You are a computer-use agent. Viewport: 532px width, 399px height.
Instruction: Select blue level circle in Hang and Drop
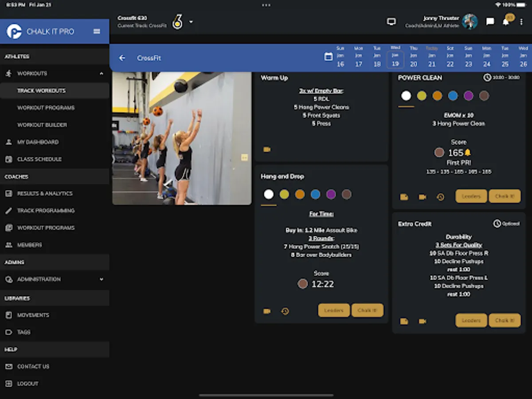pyautogui.click(x=315, y=194)
